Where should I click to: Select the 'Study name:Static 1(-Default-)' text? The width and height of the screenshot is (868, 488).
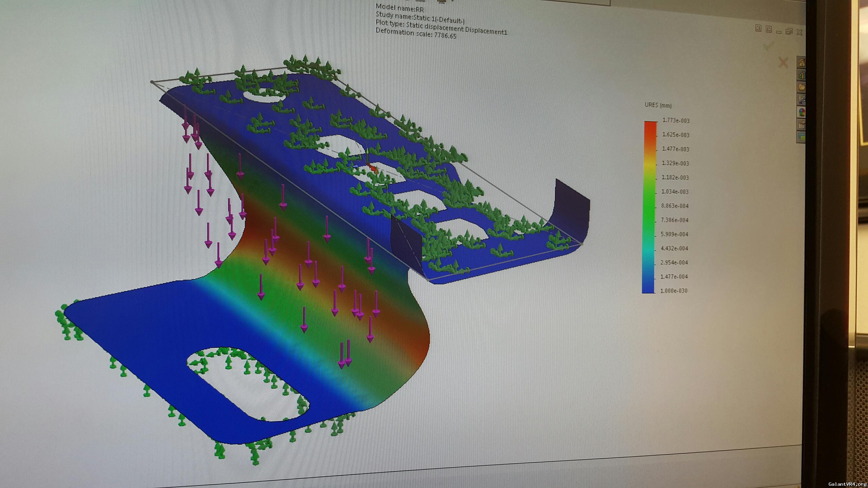point(420,18)
